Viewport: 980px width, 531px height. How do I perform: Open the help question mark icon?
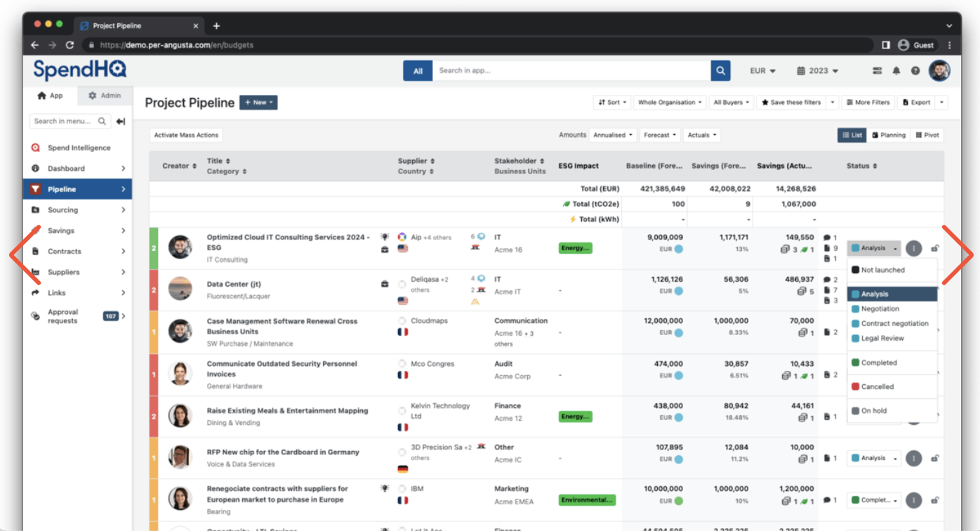(x=915, y=71)
